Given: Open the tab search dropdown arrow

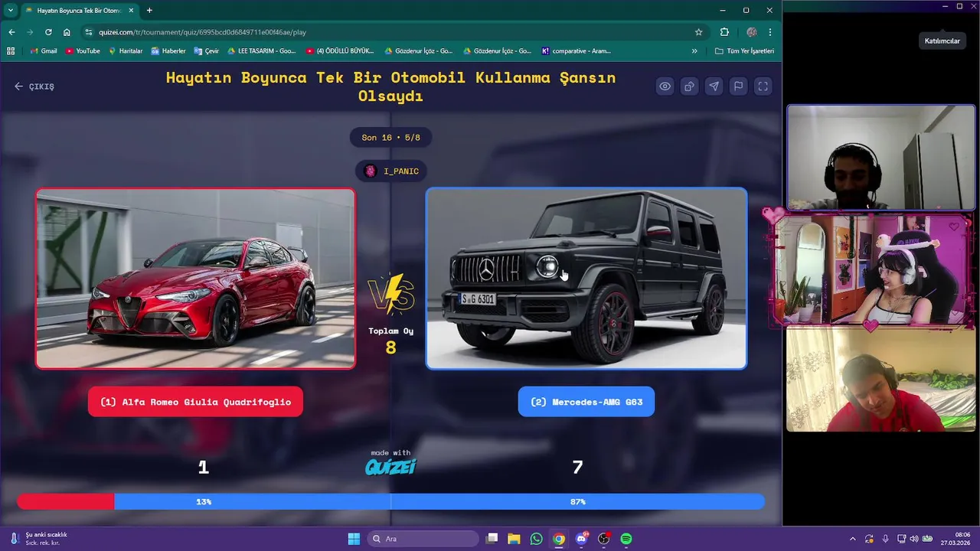Looking at the screenshot, I should click(x=11, y=11).
